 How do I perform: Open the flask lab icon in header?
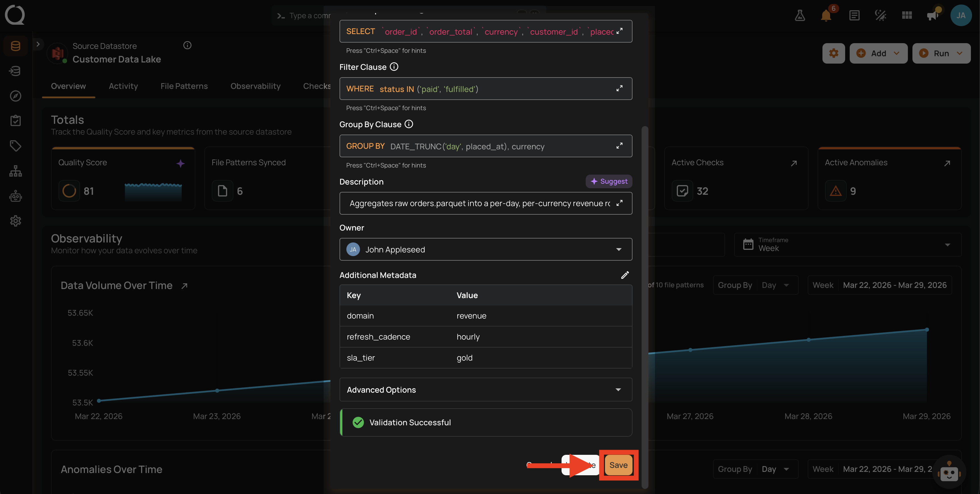pyautogui.click(x=800, y=15)
